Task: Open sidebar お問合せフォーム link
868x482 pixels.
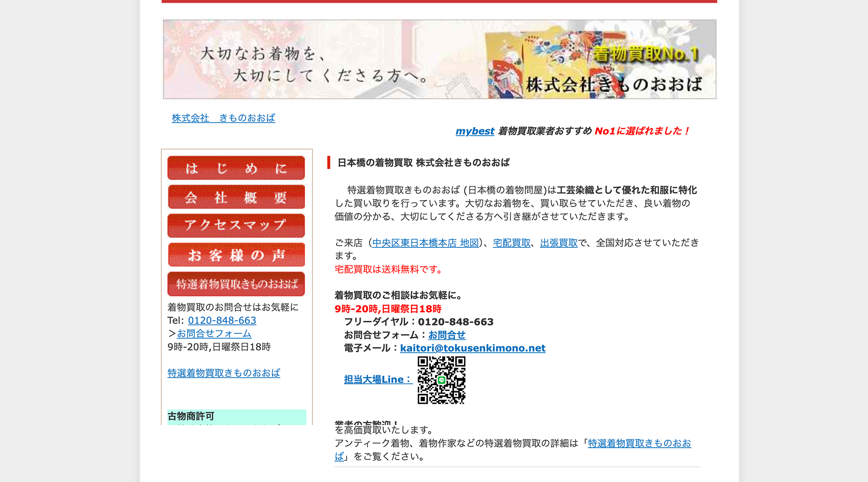Action: click(x=214, y=334)
